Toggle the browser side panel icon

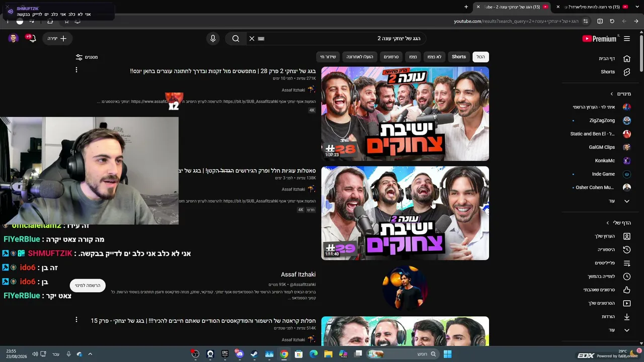[600, 21]
